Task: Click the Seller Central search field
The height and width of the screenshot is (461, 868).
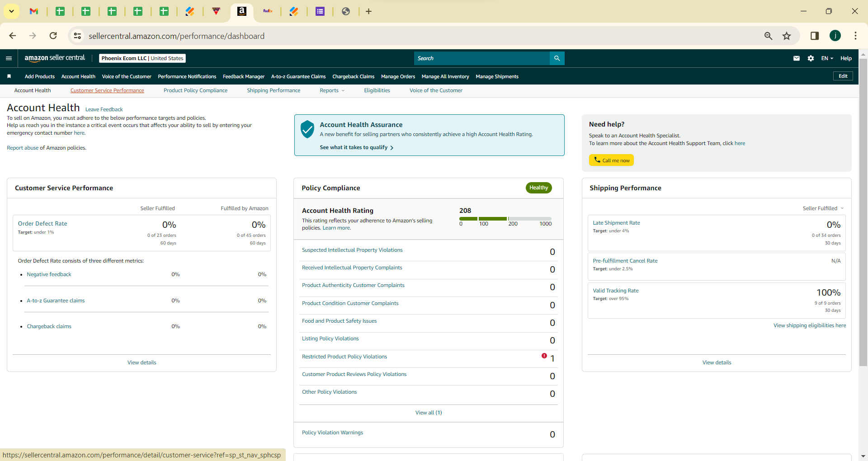Action: coord(482,58)
